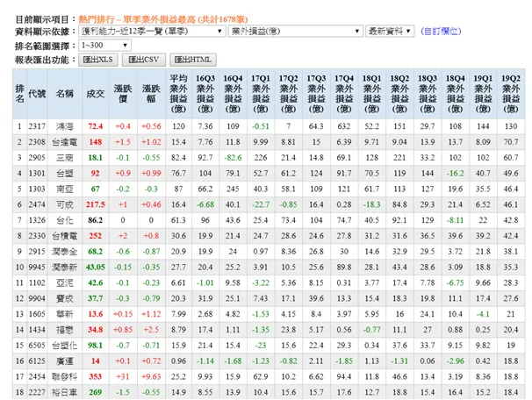This screenshot has height=400, width=532.
Task: Click the 19Q1 業外損益 column header
Action: point(483,94)
